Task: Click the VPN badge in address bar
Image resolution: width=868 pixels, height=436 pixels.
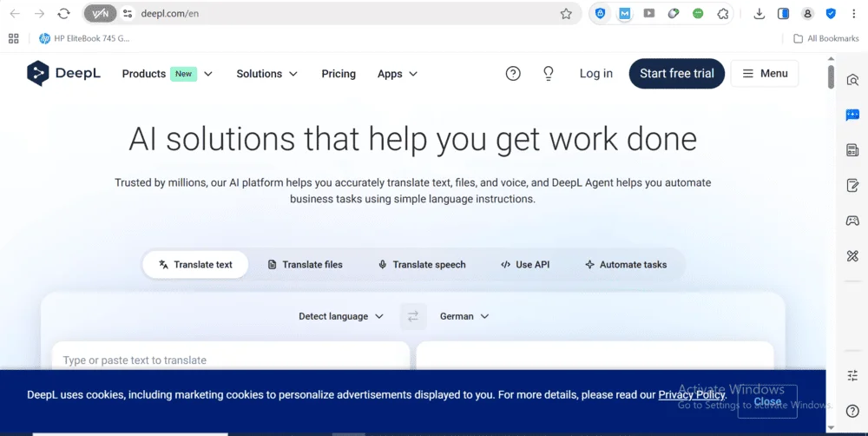Action: [100, 14]
